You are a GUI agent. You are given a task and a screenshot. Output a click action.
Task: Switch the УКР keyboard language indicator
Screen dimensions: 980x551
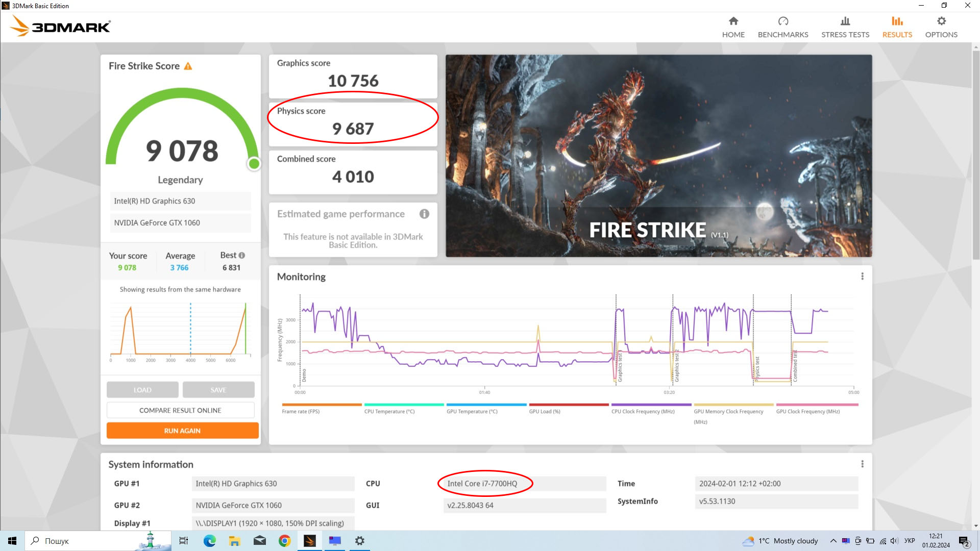(910, 541)
